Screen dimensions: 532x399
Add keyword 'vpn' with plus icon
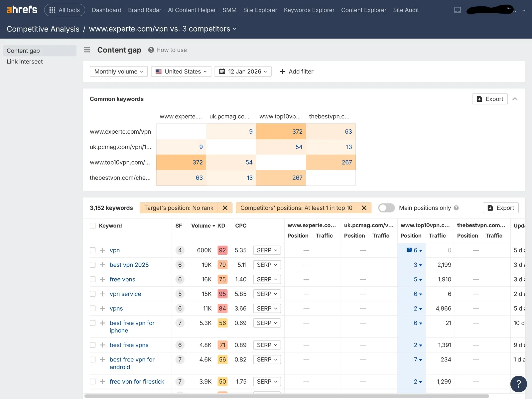103,250
